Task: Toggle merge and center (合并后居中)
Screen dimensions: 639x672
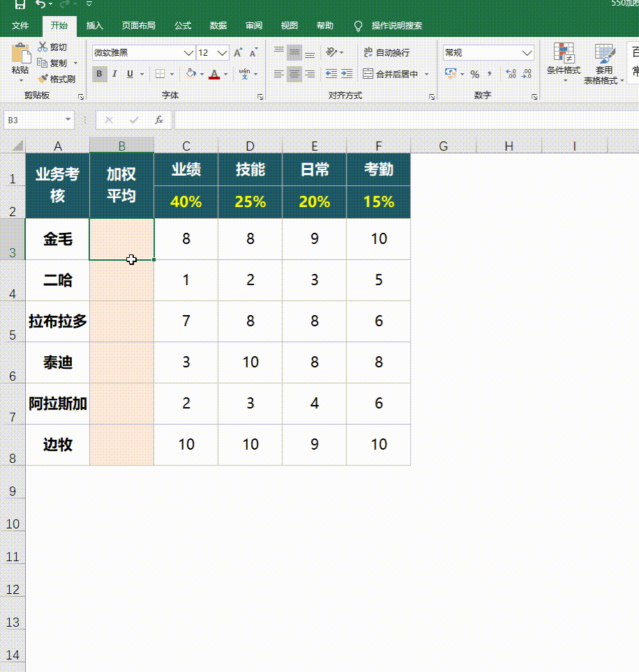Action: (x=391, y=74)
